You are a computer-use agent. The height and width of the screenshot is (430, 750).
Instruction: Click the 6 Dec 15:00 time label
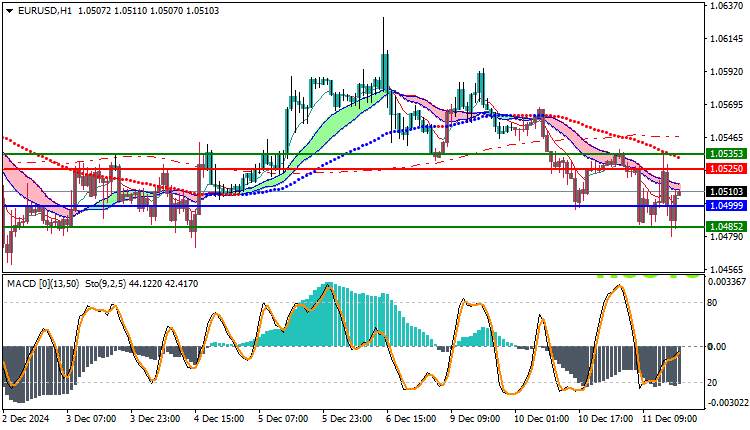[x=411, y=419]
